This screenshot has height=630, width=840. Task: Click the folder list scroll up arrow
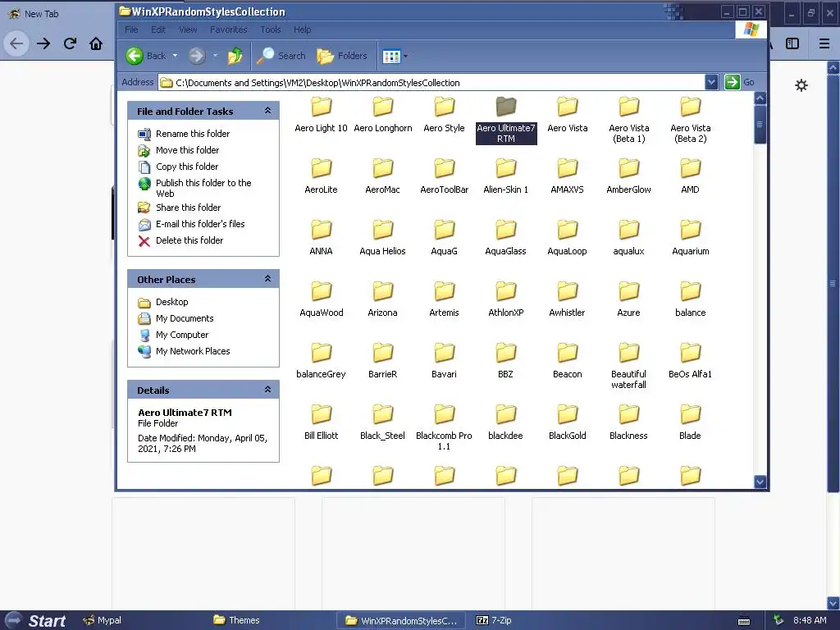tap(760, 98)
